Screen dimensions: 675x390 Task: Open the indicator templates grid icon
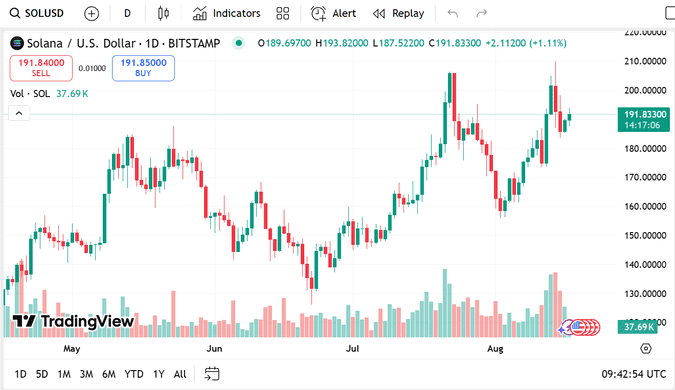click(x=282, y=13)
